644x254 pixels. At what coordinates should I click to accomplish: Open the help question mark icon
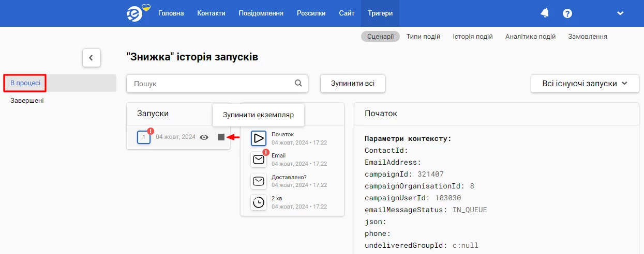tap(567, 13)
